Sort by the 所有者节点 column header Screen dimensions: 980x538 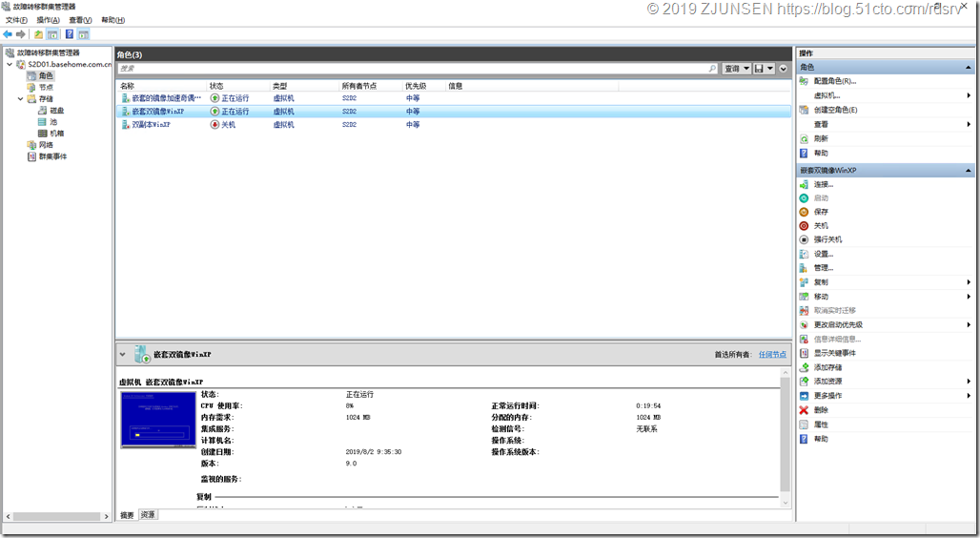tap(371, 86)
